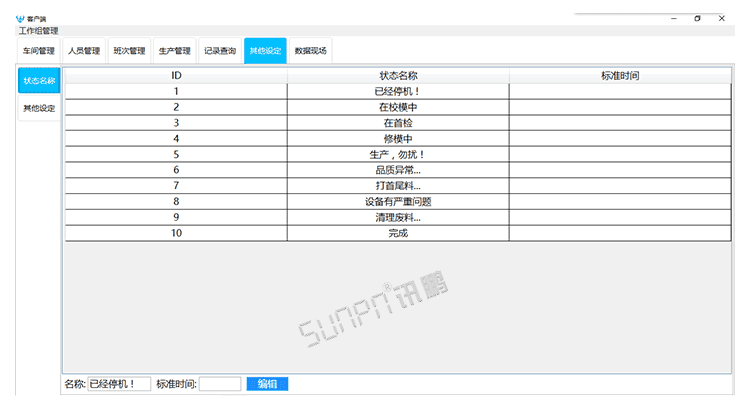
Task: Select the 生产管理 tab
Action: click(x=174, y=51)
